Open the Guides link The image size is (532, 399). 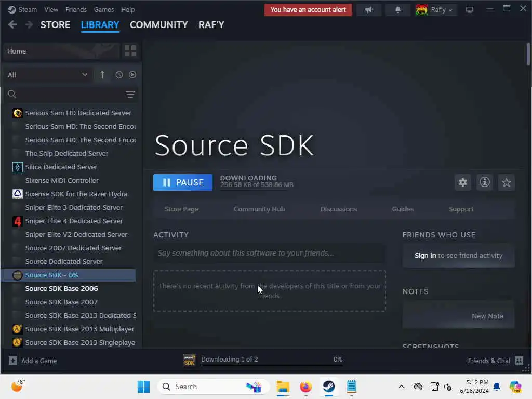pyautogui.click(x=403, y=209)
